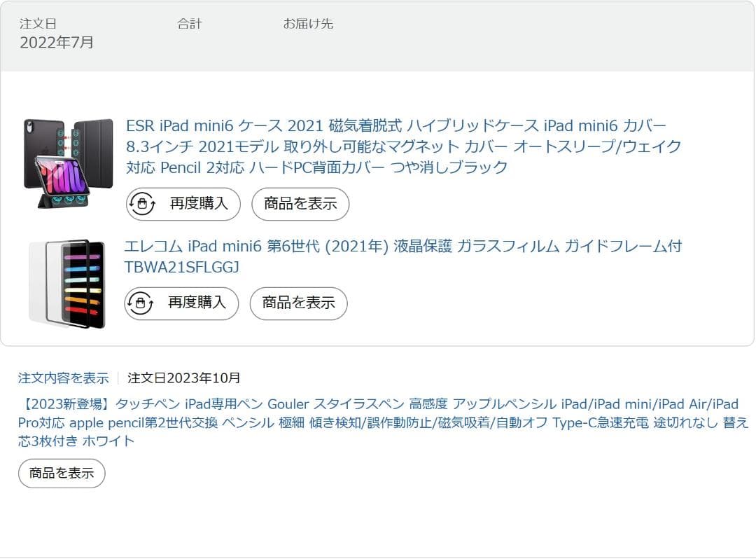Open the Gouler touch pen product title link
756x559 pixels.
pyautogui.click(x=383, y=422)
